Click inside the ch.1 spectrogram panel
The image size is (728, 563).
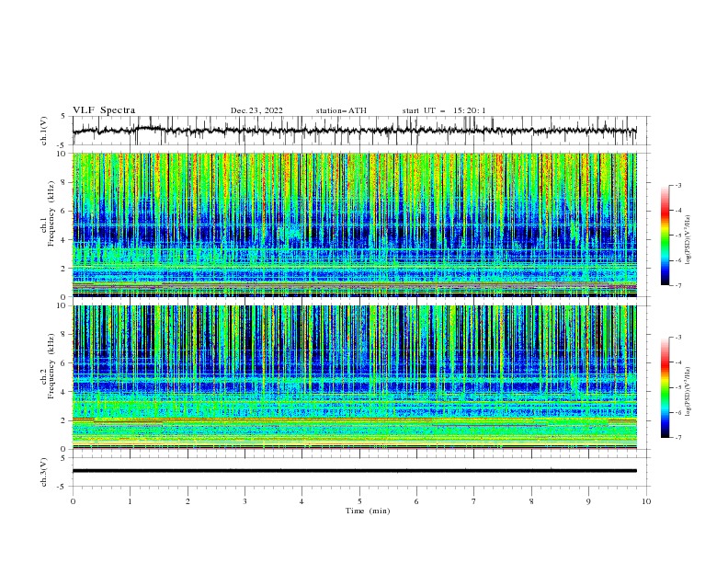pyautogui.click(x=355, y=224)
